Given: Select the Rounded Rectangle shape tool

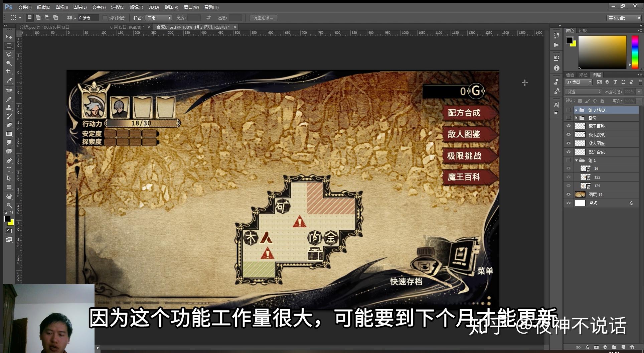Looking at the screenshot, I should point(9,187).
